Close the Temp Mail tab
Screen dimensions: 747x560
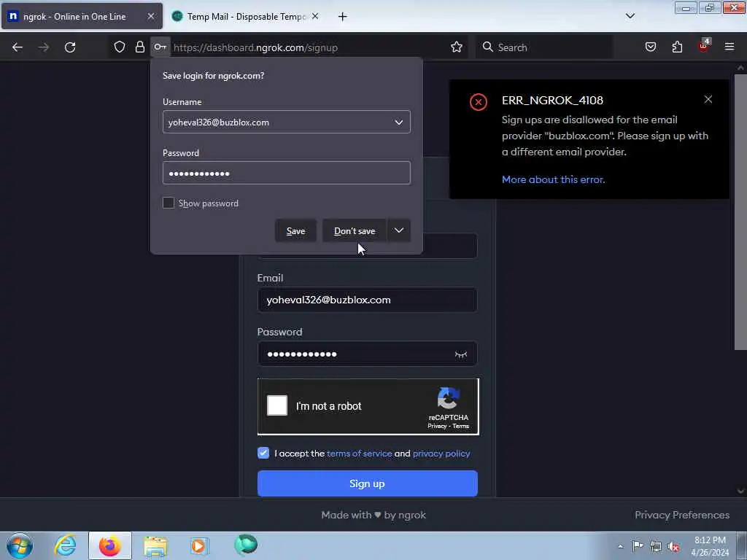pyautogui.click(x=315, y=16)
